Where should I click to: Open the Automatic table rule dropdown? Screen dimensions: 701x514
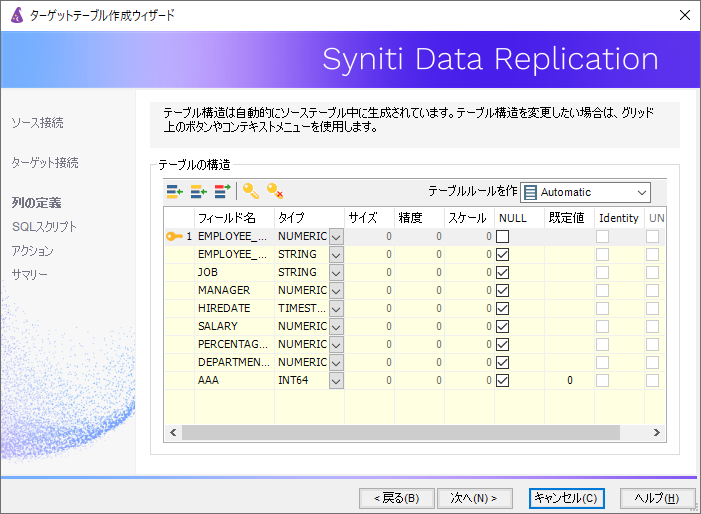pos(585,193)
